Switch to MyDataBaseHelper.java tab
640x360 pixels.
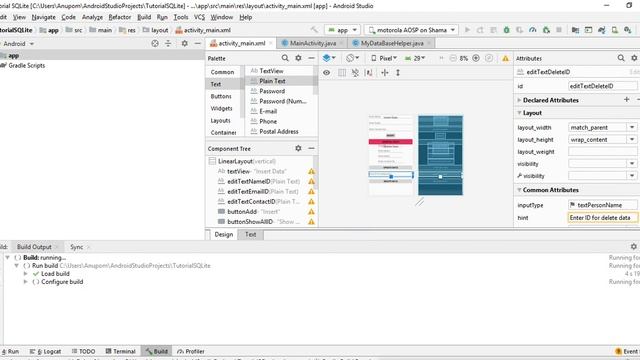(392, 43)
